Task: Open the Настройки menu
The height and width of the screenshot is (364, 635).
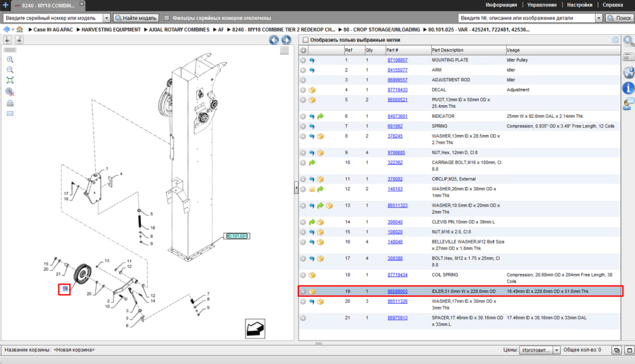Action: (x=580, y=5)
